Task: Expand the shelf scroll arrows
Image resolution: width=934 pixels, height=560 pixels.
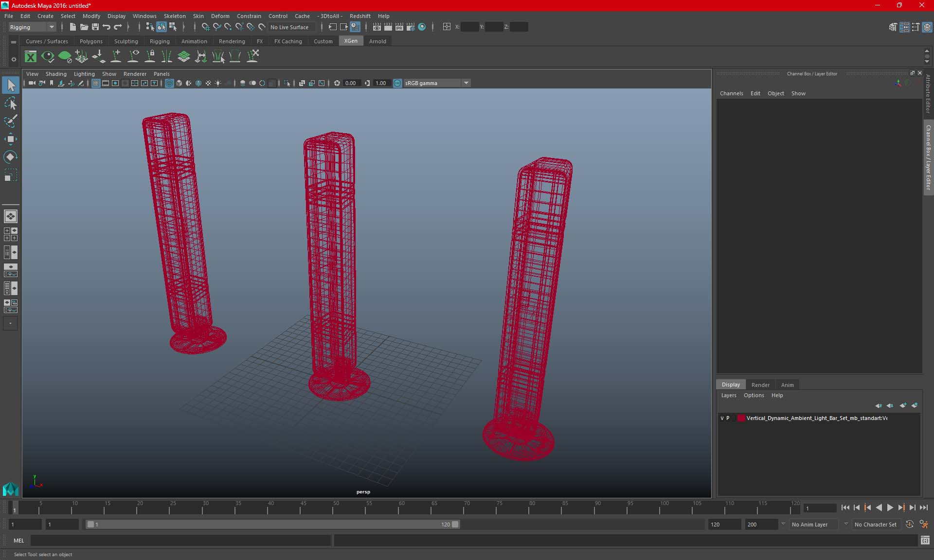Action: coord(927,56)
